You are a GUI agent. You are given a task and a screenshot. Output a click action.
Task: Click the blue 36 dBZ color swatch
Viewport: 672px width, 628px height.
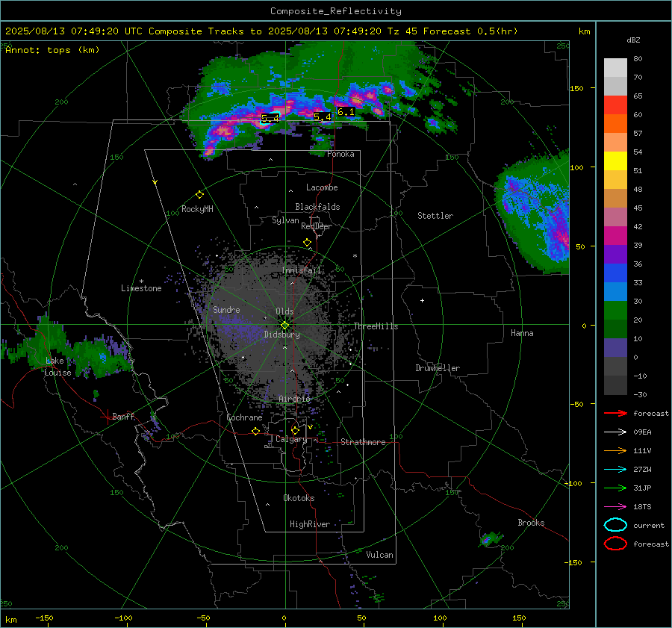(615, 273)
